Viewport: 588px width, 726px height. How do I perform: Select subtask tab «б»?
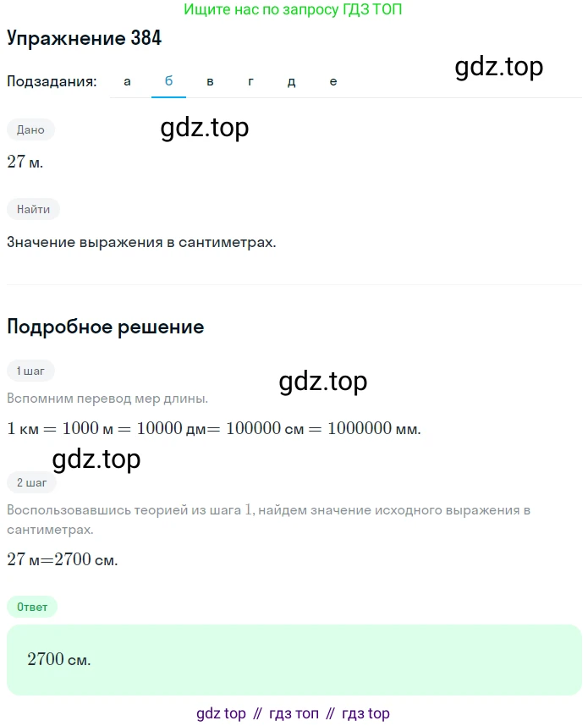(168, 81)
